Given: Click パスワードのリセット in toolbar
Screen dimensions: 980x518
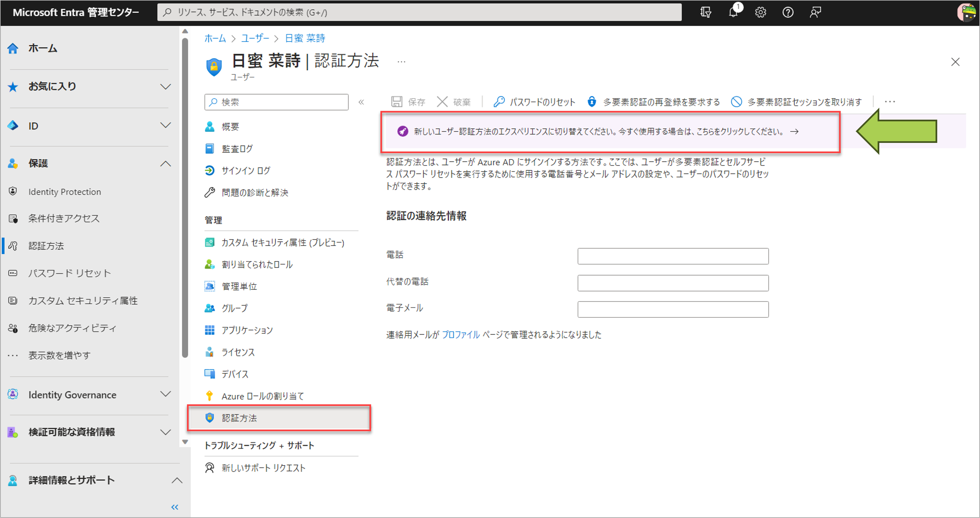Looking at the screenshot, I should pos(534,102).
